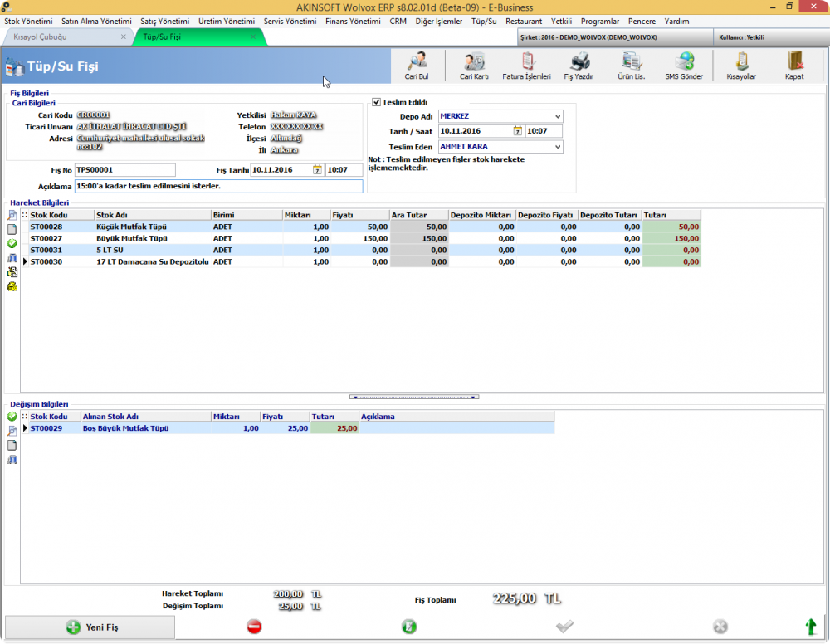The height and width of the screenshot is (644, 830).
Task: Open the Cari Kartı toolbar icon
Action: click(x=474, y=66)
